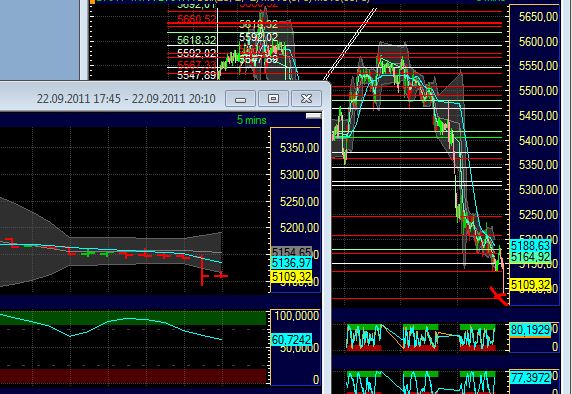Close the 22.09.2011 17:45 chart window
Screen dimensions: 572x394
(306, 99)
